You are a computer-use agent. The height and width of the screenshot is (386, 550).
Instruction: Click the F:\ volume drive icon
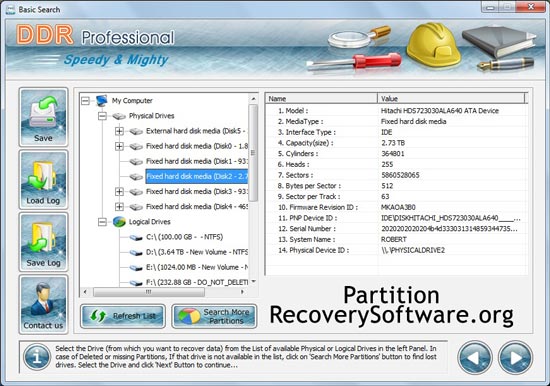pos(136,282)
